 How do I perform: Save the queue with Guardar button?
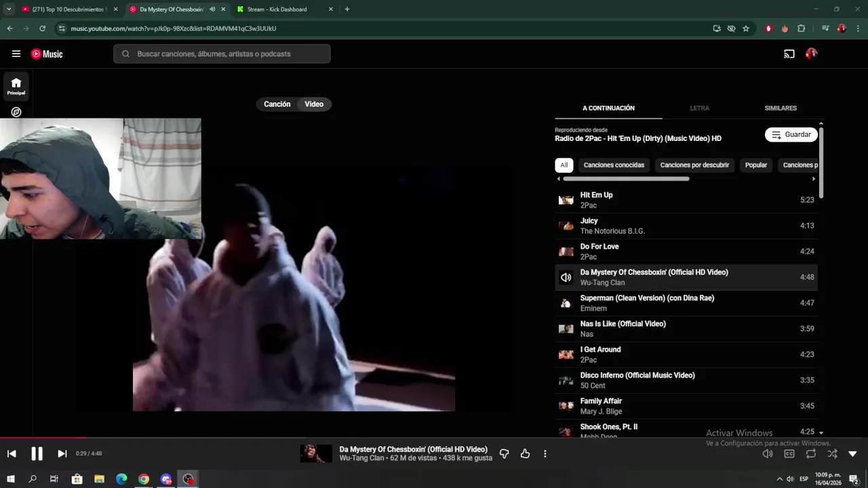pos(791,135)
